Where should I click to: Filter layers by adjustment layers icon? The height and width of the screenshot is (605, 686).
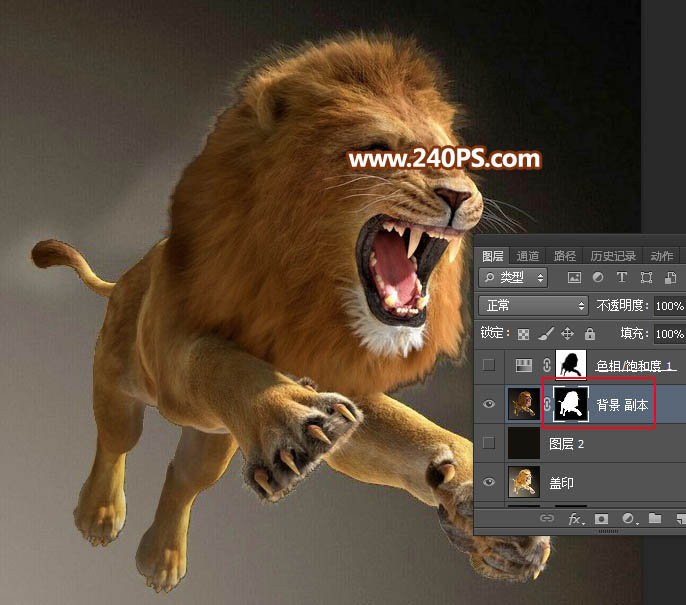(598, 277)
